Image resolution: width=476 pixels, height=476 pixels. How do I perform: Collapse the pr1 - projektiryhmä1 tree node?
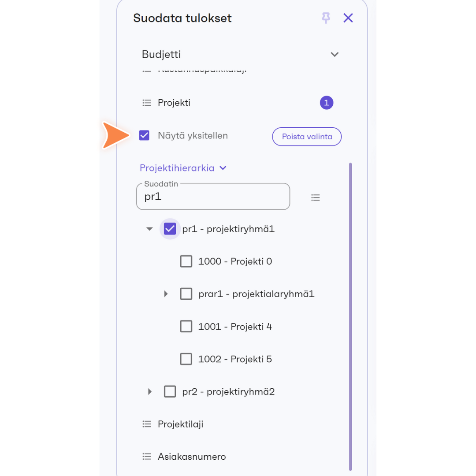pyautogui.click(x=149, y=229)
